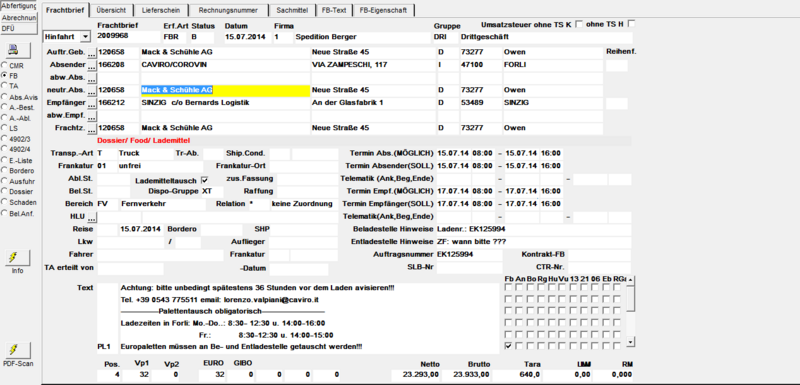This screenshot has height=385, width=800.
Task: Click the Datum field 15.07.2014
Action: pos(247,37)
